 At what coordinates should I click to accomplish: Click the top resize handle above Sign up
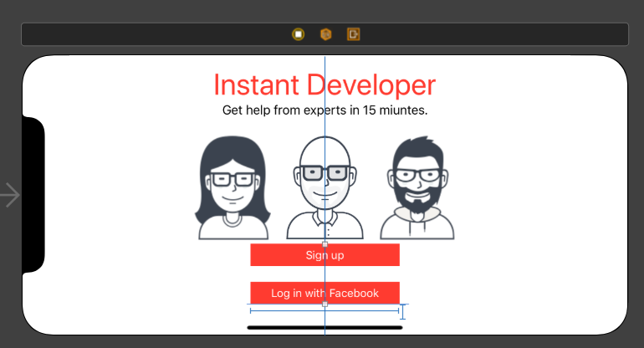[325, 243]
